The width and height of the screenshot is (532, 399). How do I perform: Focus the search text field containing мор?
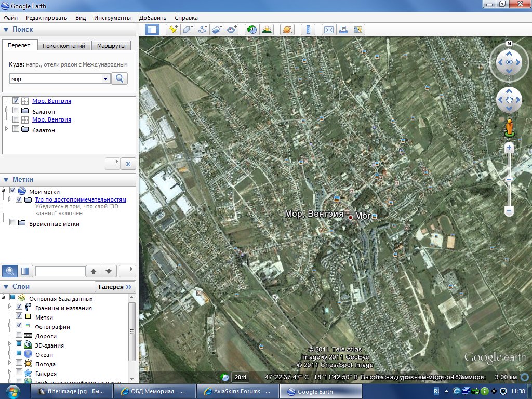[x=56, y=79]
